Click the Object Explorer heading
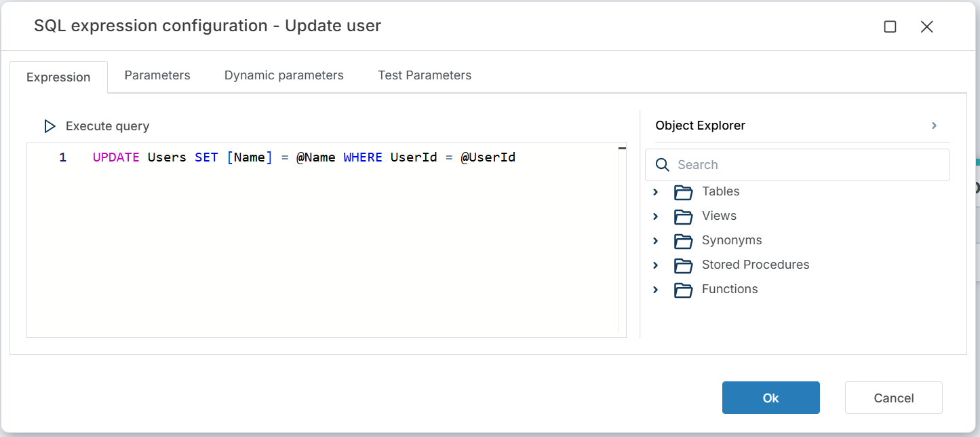This screenshot has width=980, height=437. (701, 126)
